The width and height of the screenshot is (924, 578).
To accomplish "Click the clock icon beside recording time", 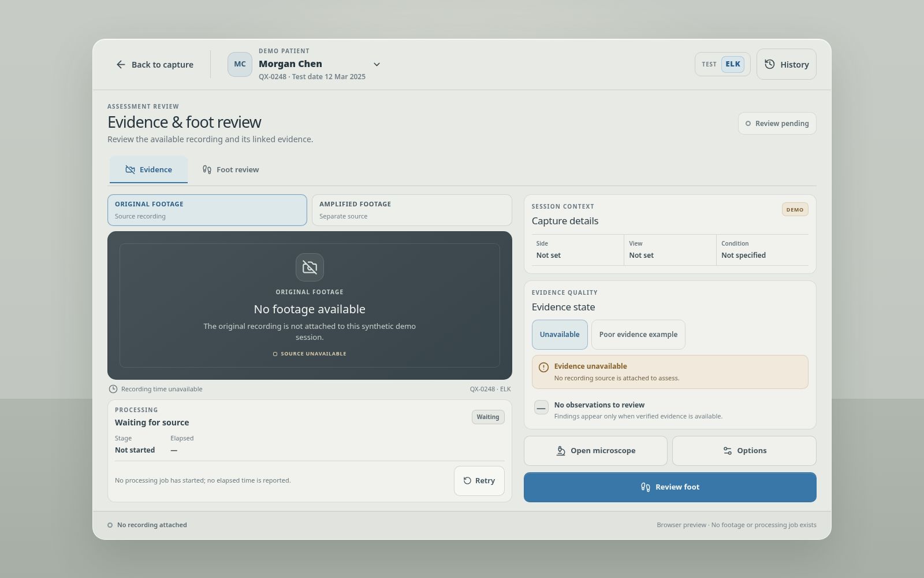I will pos(113,389).
